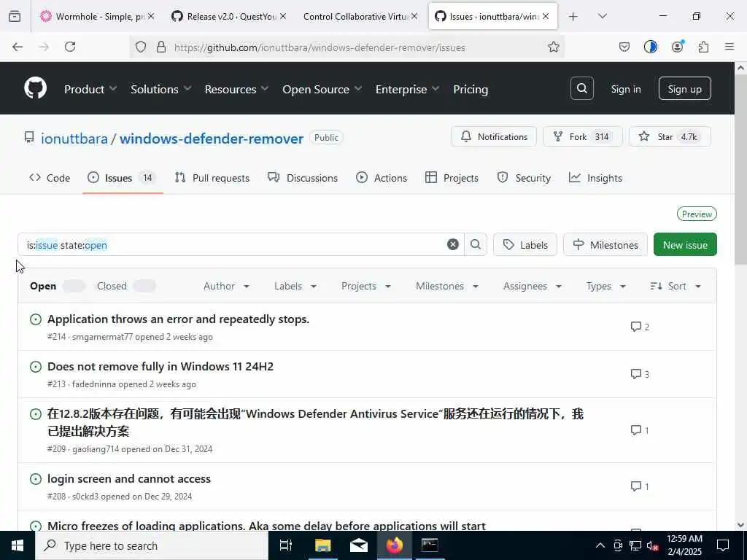Viewport: 747px width, 560px height.
Task: Switch to Pull requests tab
Action: point(212,178)
